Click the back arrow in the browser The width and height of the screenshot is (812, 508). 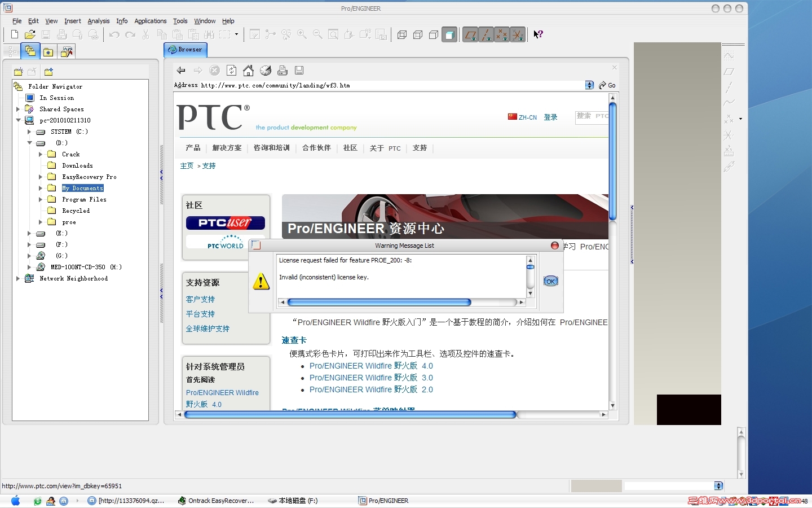click(181, 71)
